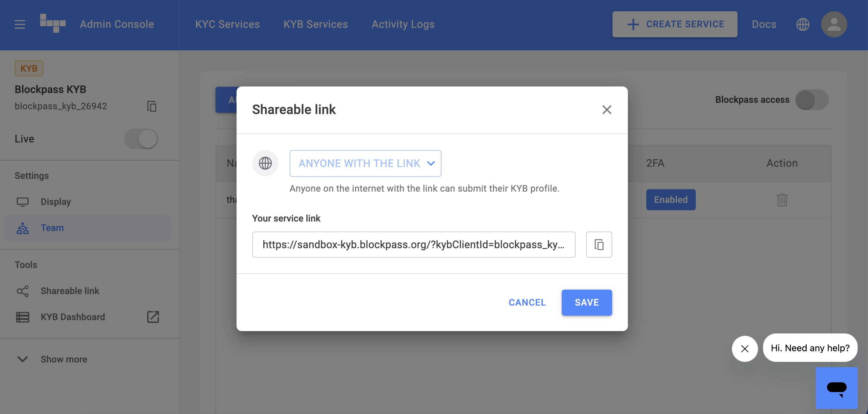Open KYC Services menu
This screenshot has width=868, height=414.
pyautogui.click(x=227, y=24)
